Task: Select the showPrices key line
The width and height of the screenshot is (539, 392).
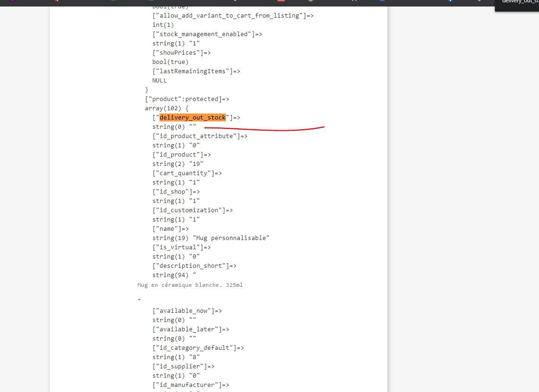Action: [x=181, y=52]
